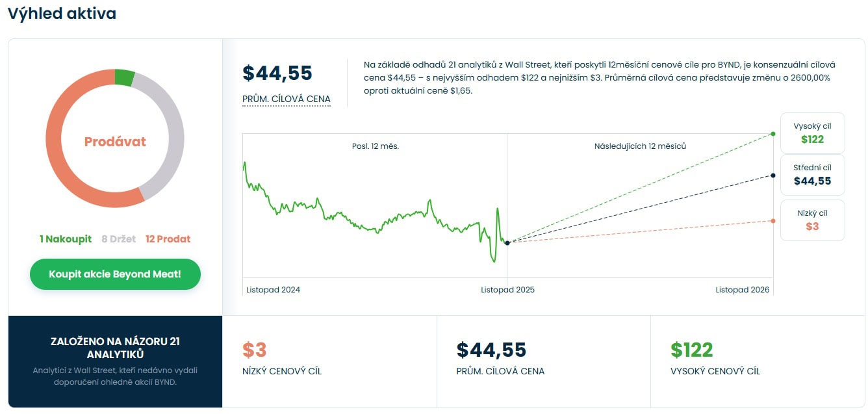This screenshot has width=868, height=414.
Task: Click the green high-target endpoint dot
Action: pyautogui.click(x=772, y=134)
